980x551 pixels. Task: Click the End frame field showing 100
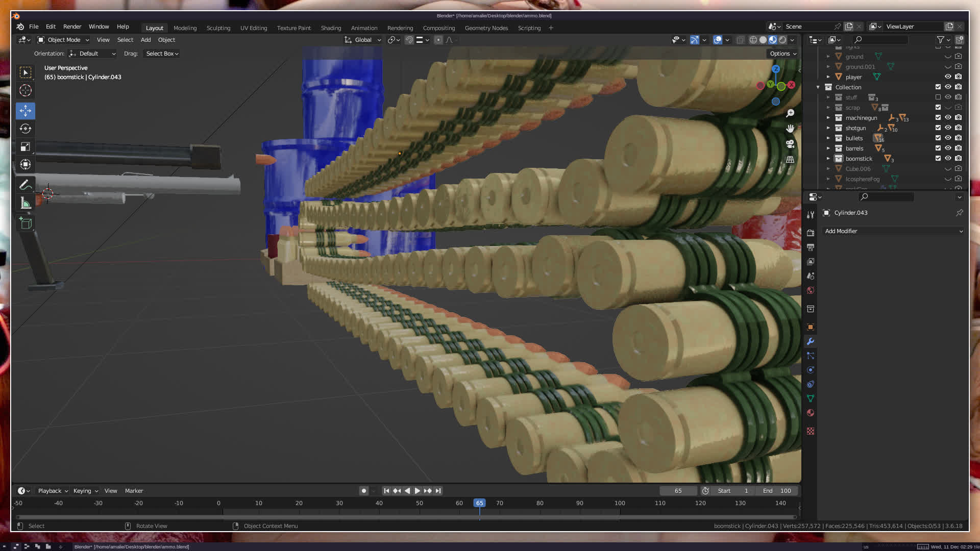tap(777, 491)
